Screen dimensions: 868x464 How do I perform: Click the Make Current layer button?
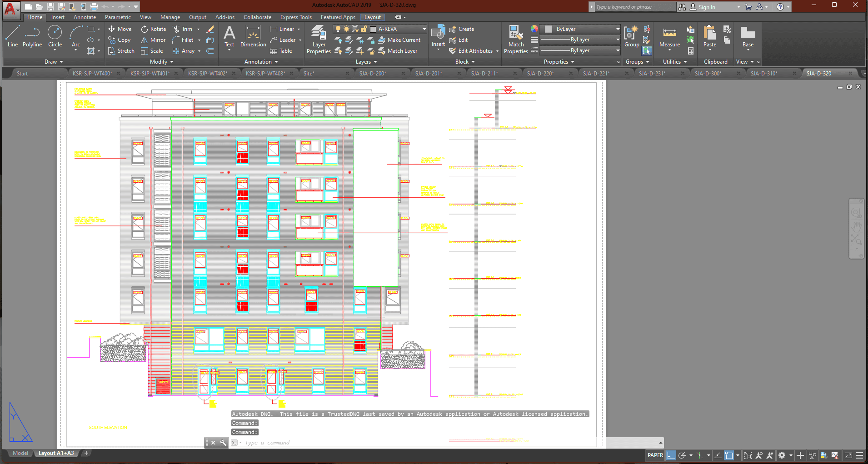[399, 40]
